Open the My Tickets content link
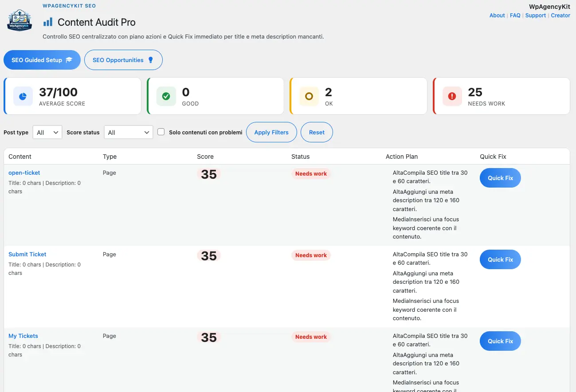 [24, 336]
